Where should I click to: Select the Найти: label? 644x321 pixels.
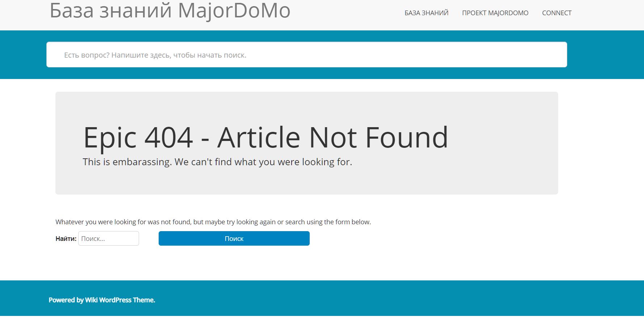coord(66,239)
